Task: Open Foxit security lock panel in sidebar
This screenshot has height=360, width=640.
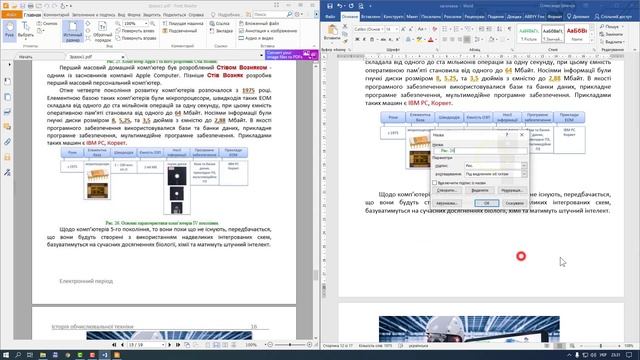Action: 7,157
